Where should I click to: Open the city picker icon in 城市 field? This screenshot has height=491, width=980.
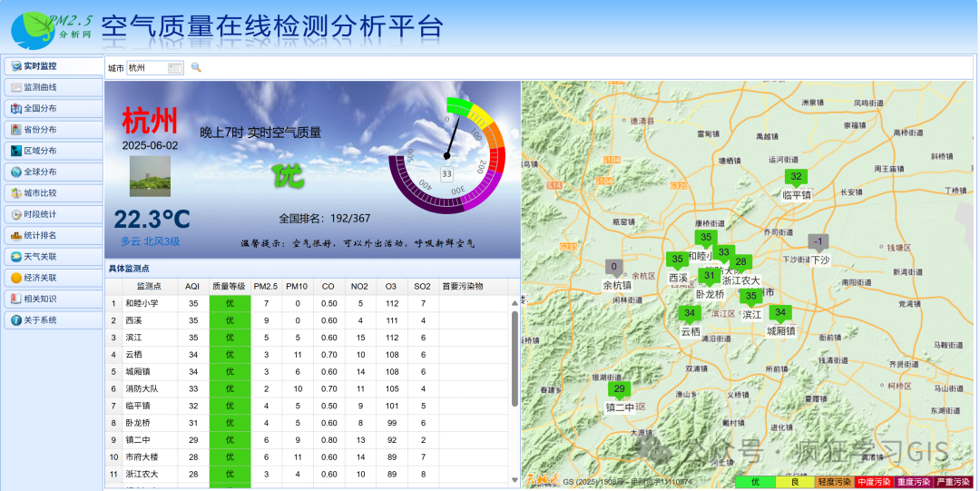(175, 68)
